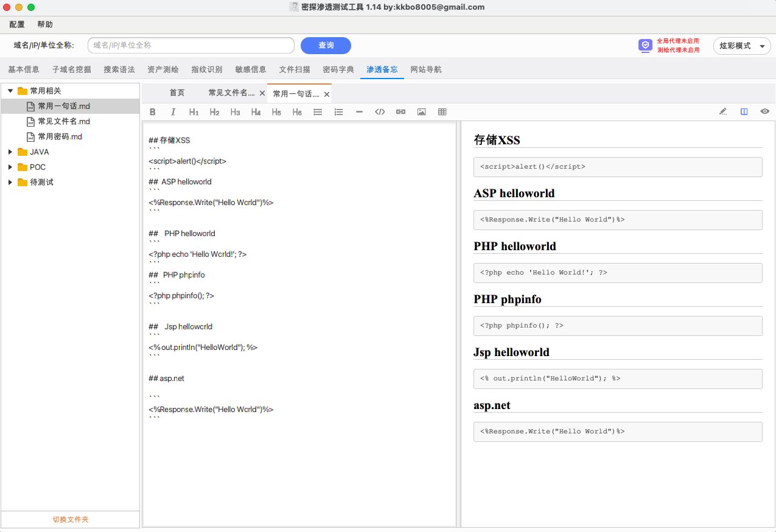Switch to 密码字典 tab
Viewport: 776px width, 532px height.
point(338,69)
